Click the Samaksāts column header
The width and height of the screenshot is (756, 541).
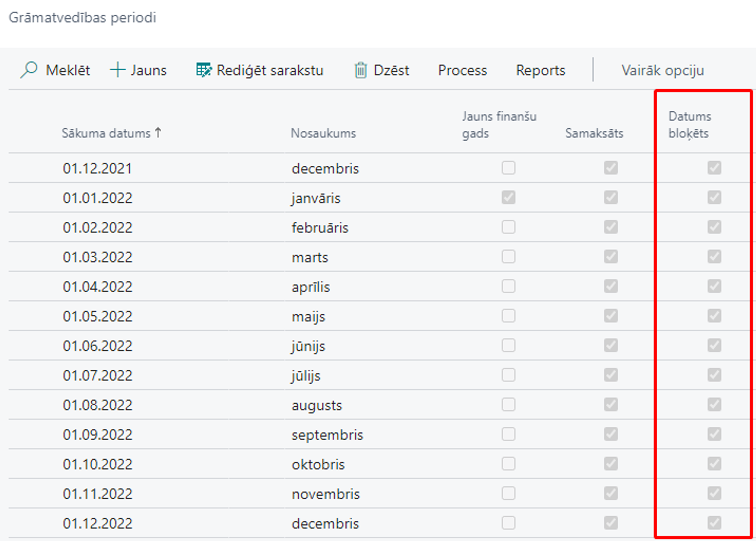pyautogui.click(x=594, y=133)
